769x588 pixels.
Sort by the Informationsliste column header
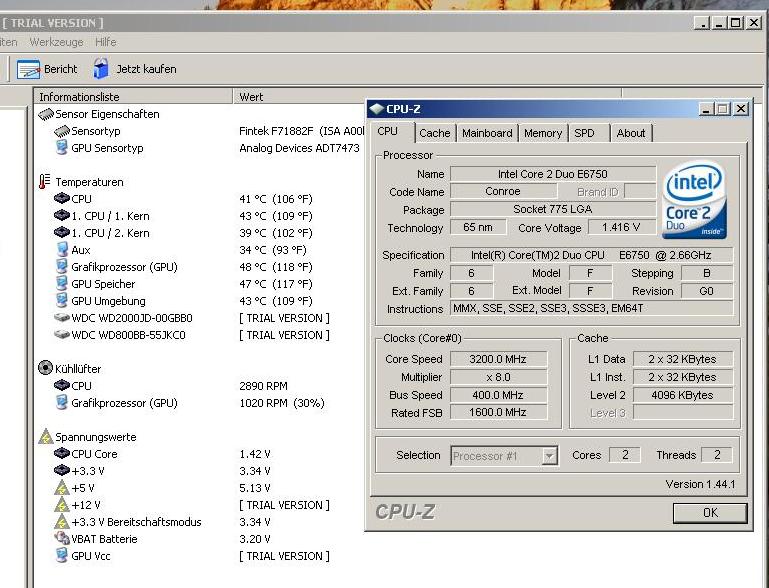pos(133,97)
